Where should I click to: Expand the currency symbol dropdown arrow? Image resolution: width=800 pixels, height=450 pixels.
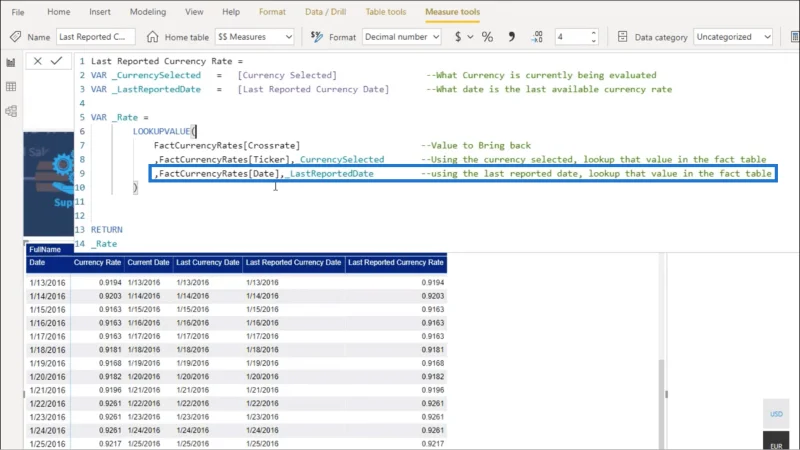pos(470,37)
